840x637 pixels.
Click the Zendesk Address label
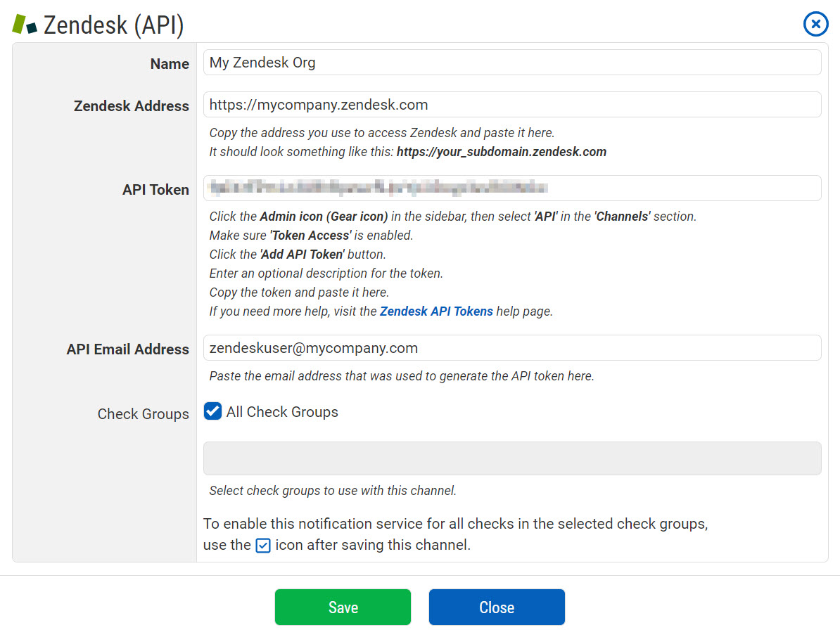[x=132, y=106]
